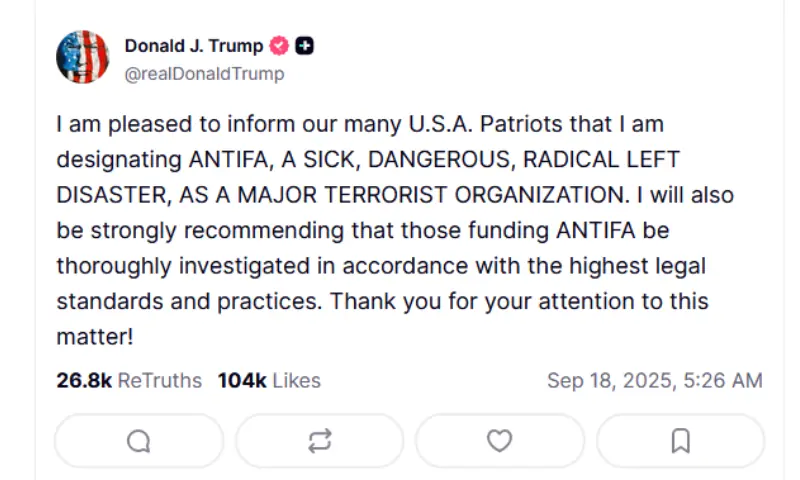Click the red verified badge by the name

(x=281, y=46)
